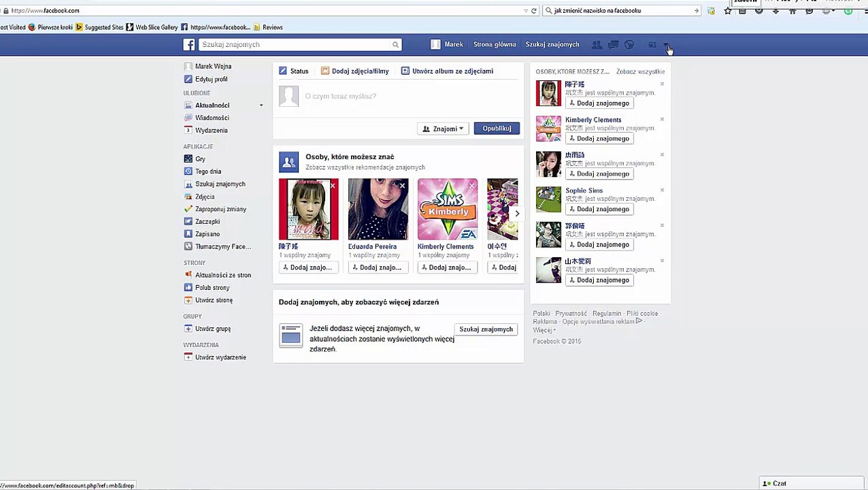This screenshot has height=490, width=868.
Task: Click Szukaj znajomych button in events box
Action: 486,329
